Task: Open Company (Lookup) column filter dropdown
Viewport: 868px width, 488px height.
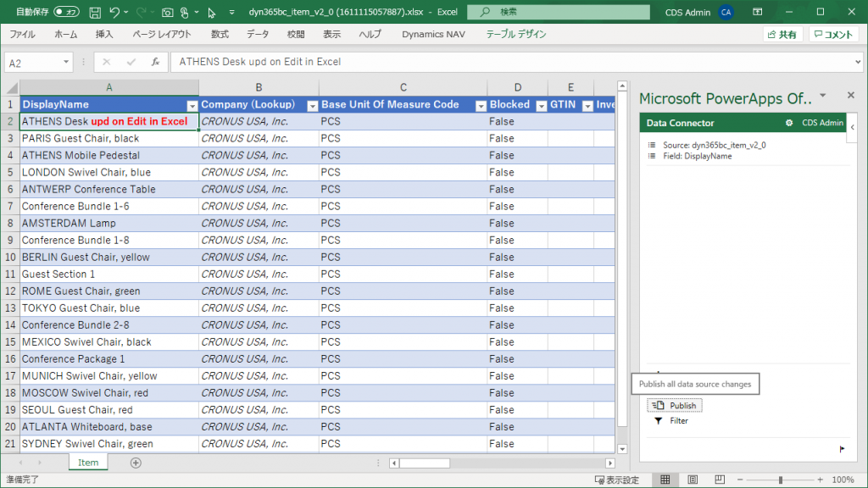Action: (312, 105)
